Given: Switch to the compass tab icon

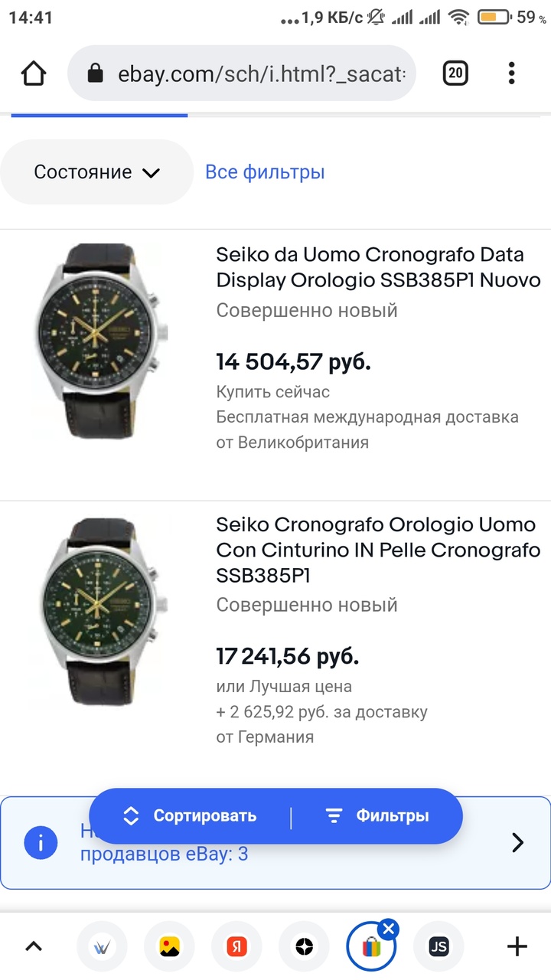Looking at the screenshot, I should point(304,946).
